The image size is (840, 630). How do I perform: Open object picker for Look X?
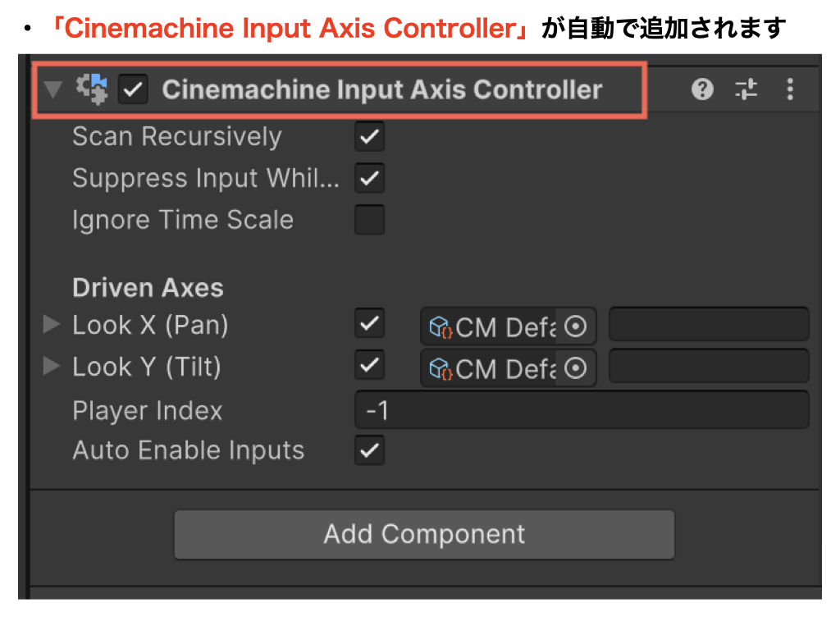(x=577, y=326)
